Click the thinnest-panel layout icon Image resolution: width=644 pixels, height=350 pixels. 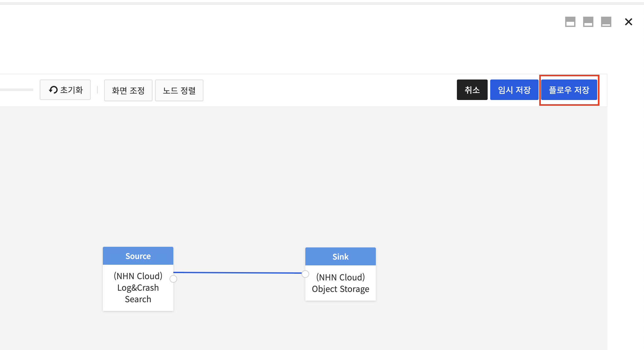tap(606, 22)
